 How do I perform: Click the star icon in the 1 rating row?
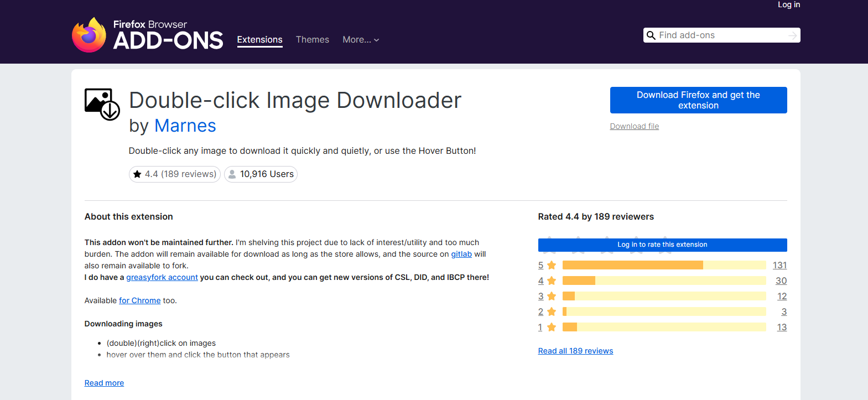tap(552, 328)
